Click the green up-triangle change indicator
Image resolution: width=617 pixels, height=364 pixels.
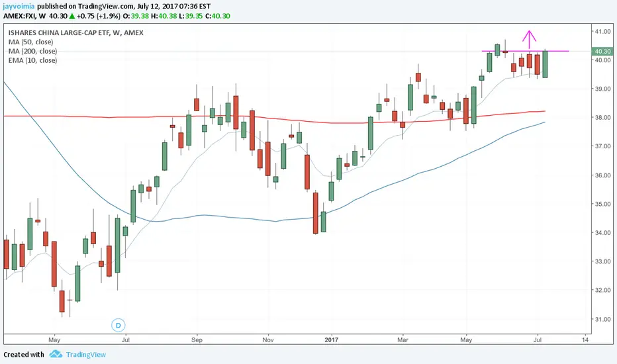(72, 16)
